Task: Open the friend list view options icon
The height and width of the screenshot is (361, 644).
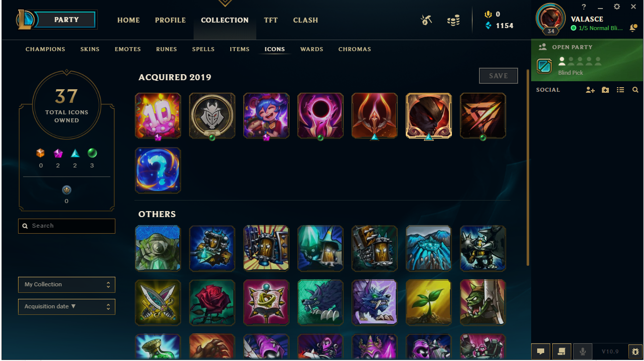Action: (x=620, y=90)
